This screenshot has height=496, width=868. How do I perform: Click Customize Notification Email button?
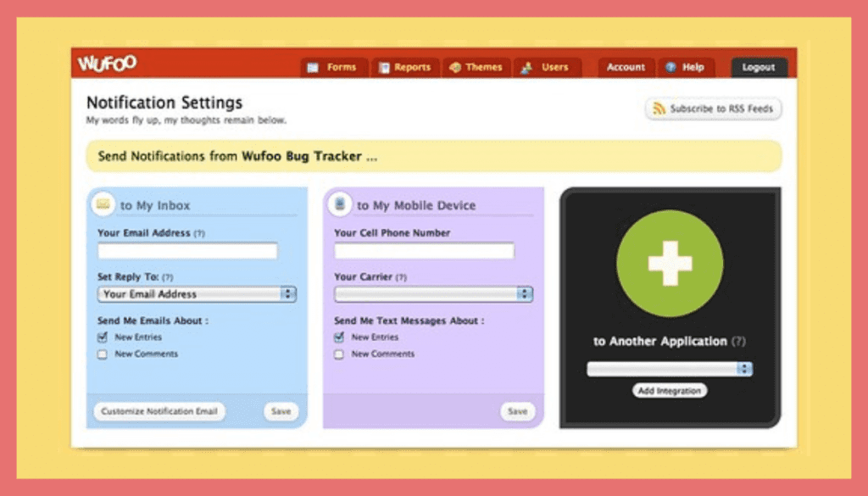tap(159, 411)
